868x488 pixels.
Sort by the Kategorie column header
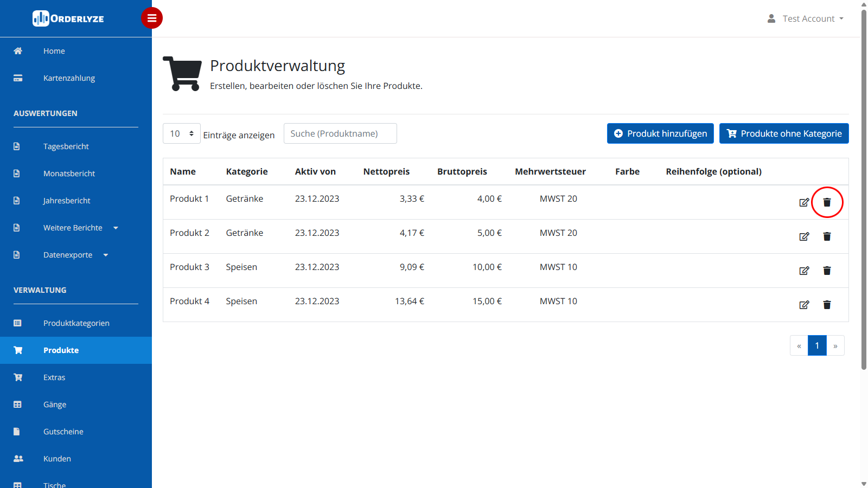pyautogui.click(x=247, y=171)
